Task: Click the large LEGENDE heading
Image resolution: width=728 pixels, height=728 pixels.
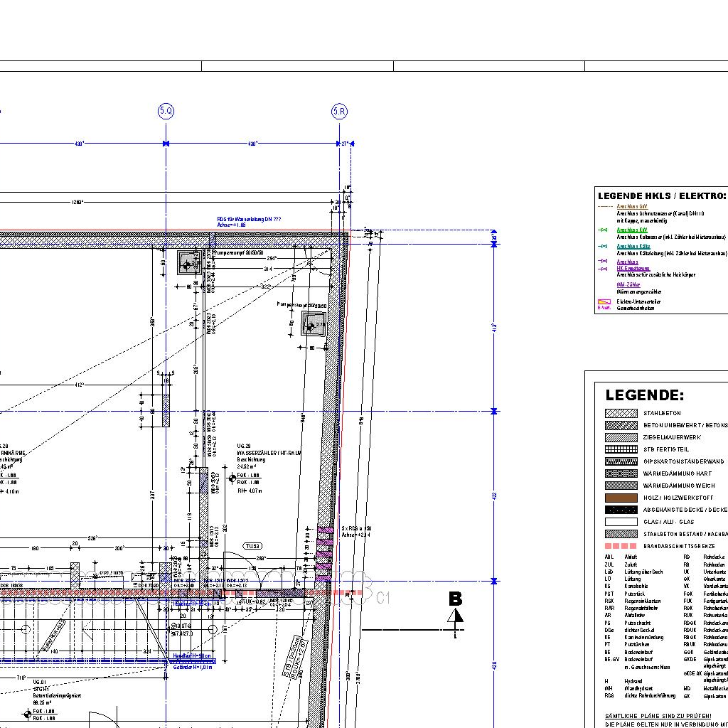Action: pyautogui.click(x=644, y=395)
